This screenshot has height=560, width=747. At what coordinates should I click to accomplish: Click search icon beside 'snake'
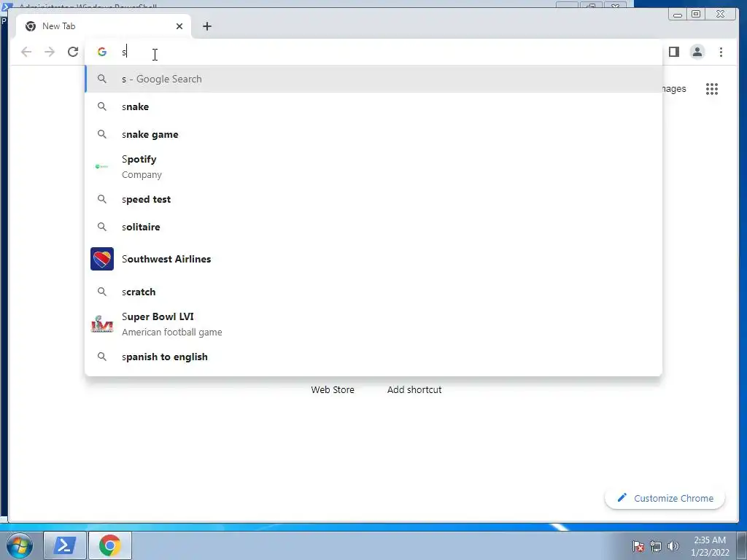click(x=102, y=106)
